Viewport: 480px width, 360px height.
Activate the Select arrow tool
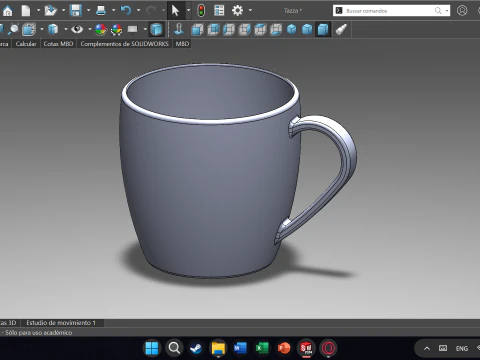click(x=175, y=11)
